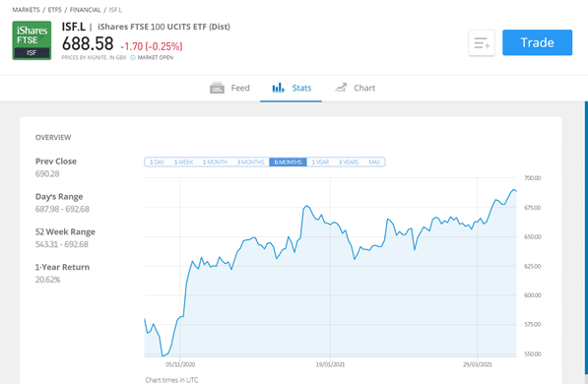
Task: Open FINANCIAL breadcrumb link
Action: 85,10
